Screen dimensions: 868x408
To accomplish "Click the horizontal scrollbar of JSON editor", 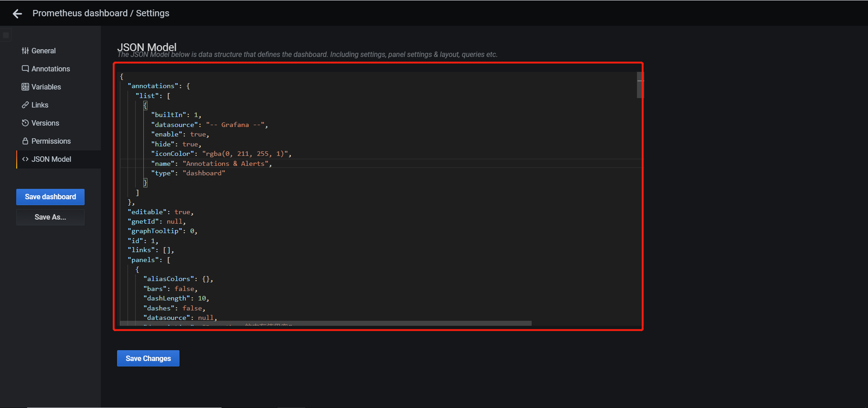I will point(325,323).
